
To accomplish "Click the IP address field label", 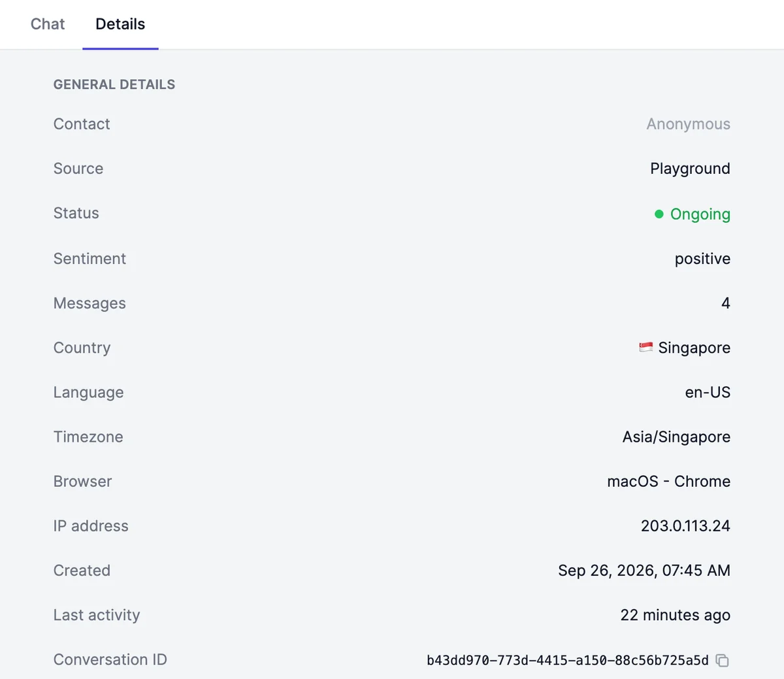I will 91,526.
